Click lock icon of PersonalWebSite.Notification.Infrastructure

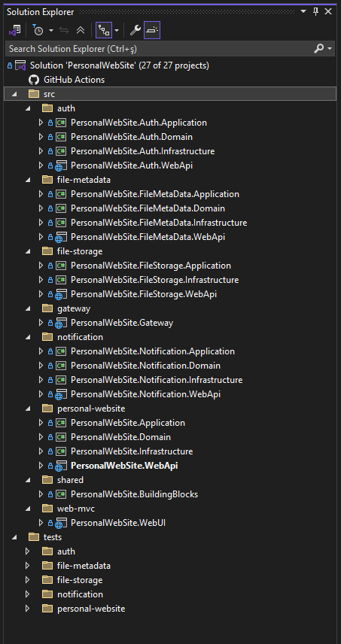pos(50,380)
